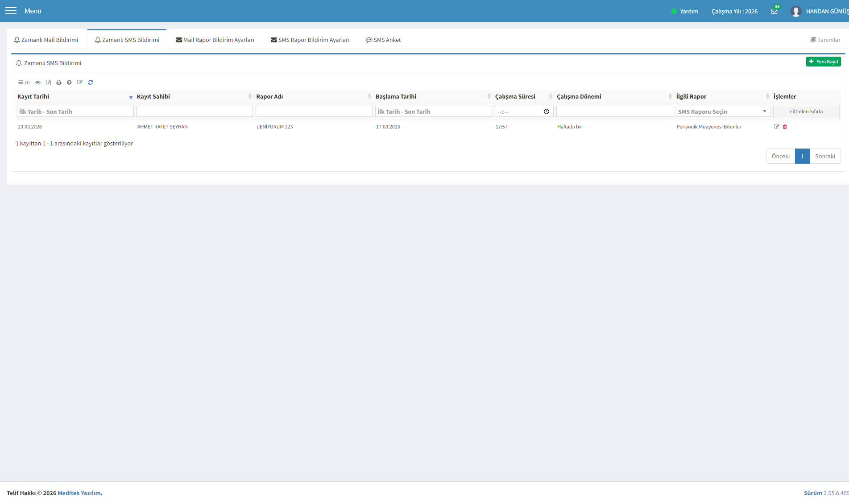Export the table to Excel
849x504 pixels.
[x=48, y=83]
